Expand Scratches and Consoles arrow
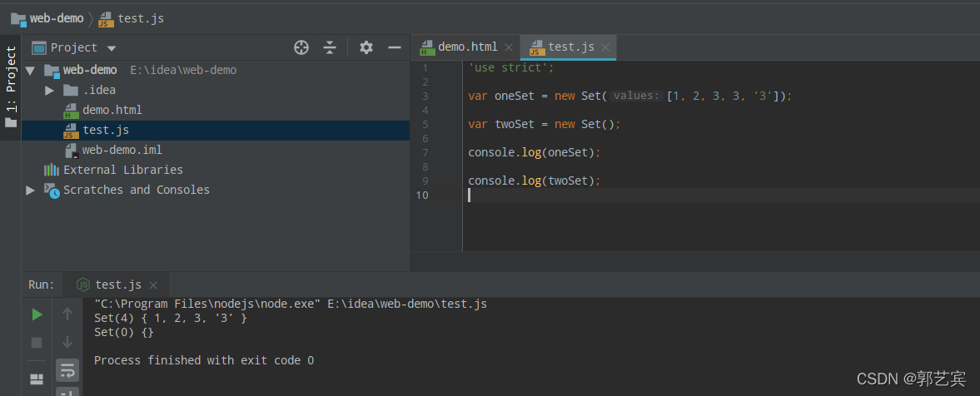The image size is (980, 396). [x=30, y=190]
